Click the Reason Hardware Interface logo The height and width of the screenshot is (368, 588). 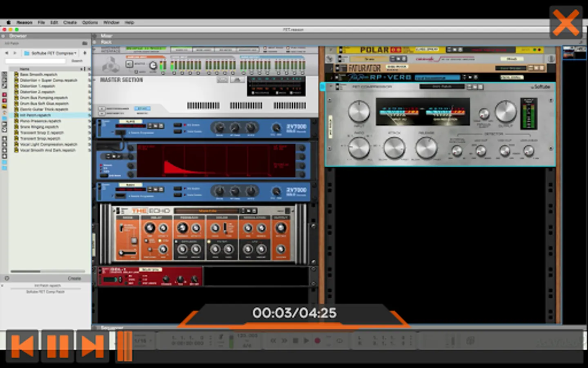tap(110, 65)
